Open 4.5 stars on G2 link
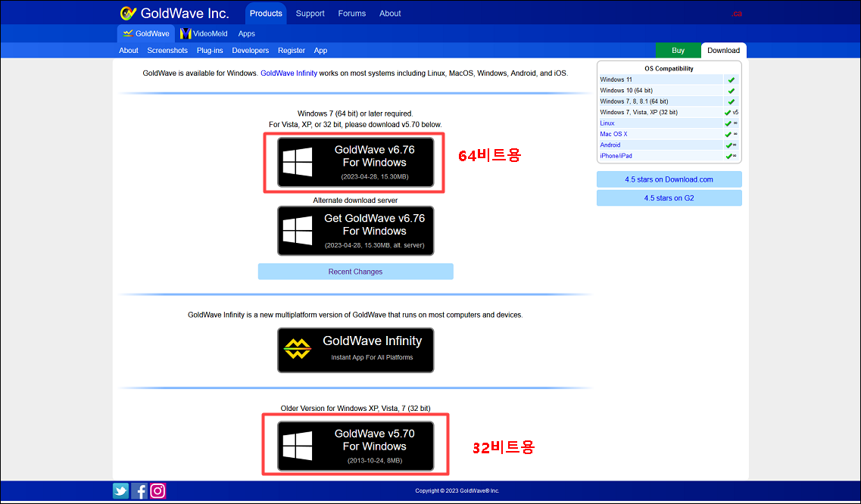Image resolution: width=861 pixels, height=504 pixels. point(669,198)
